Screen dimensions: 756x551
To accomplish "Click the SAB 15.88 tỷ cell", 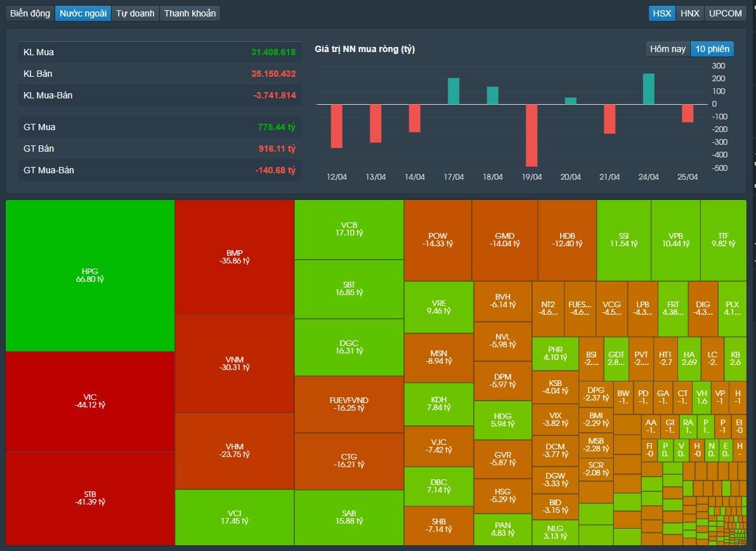I will (x=349, y=517).
